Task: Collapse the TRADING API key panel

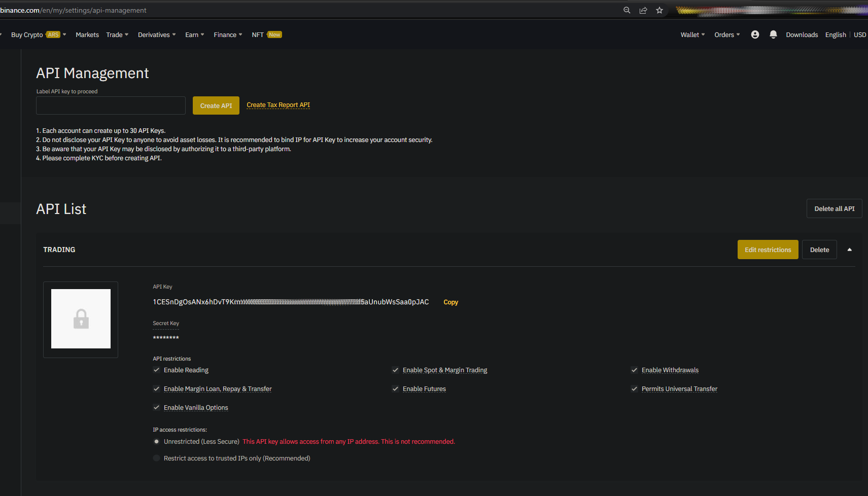Action: [849, 250]
